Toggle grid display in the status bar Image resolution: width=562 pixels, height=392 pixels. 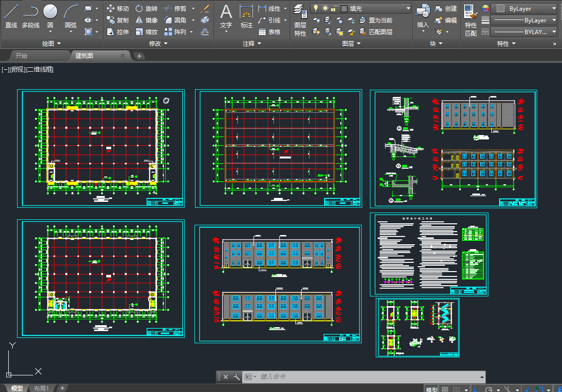[x=445, y=389]
